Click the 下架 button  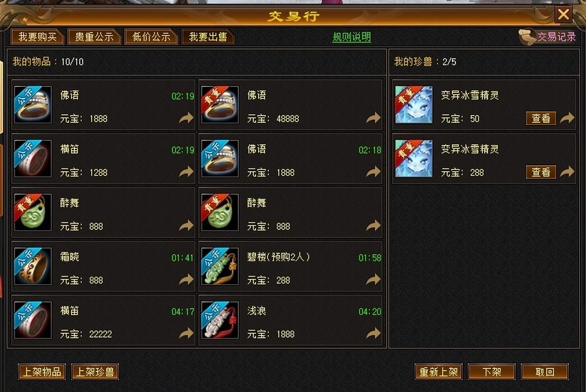point(491,372)
